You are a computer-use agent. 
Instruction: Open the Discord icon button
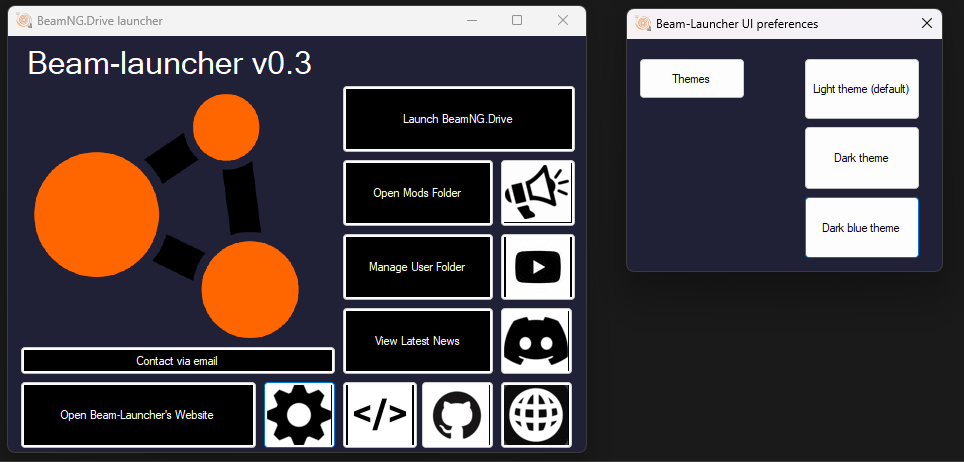[536, 341]
